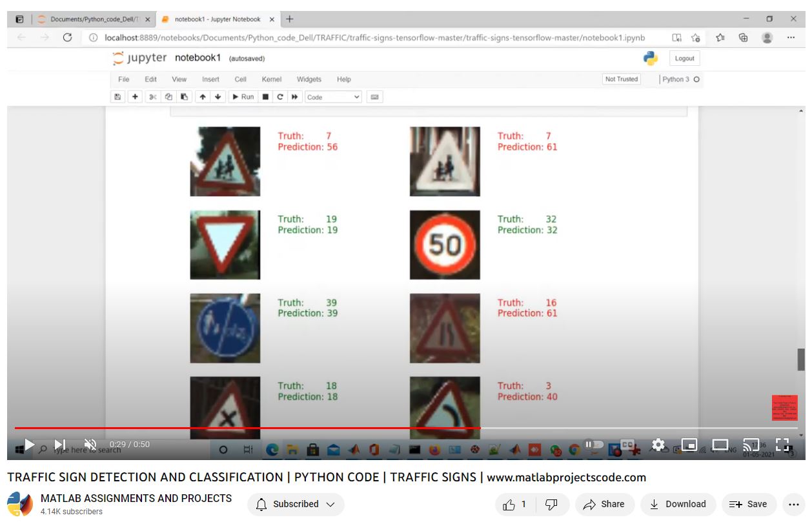Image resolution: width=812 pixels, height=522 pixels.
Task: Click the channel avatar Python logo
Action: (19, 504)
